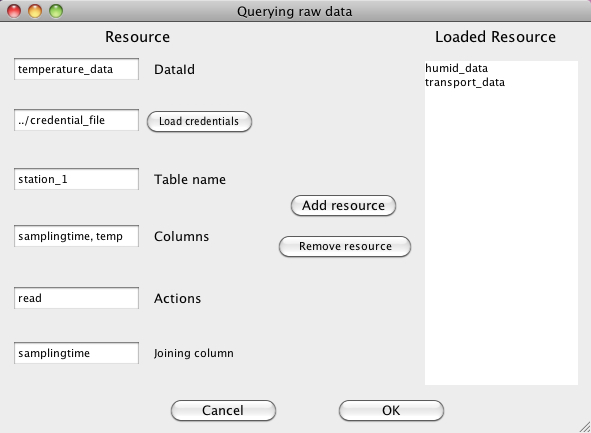Cancel the Querying raw data dialog
Viewport: 591px width, 433px height.
(223, 410)
